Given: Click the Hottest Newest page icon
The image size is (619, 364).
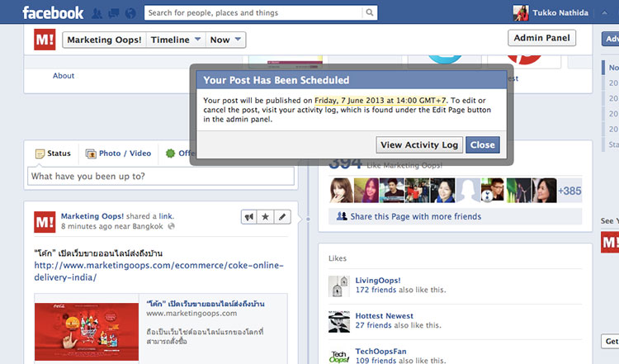Looking at the screenshot, I should click(339, 321).
